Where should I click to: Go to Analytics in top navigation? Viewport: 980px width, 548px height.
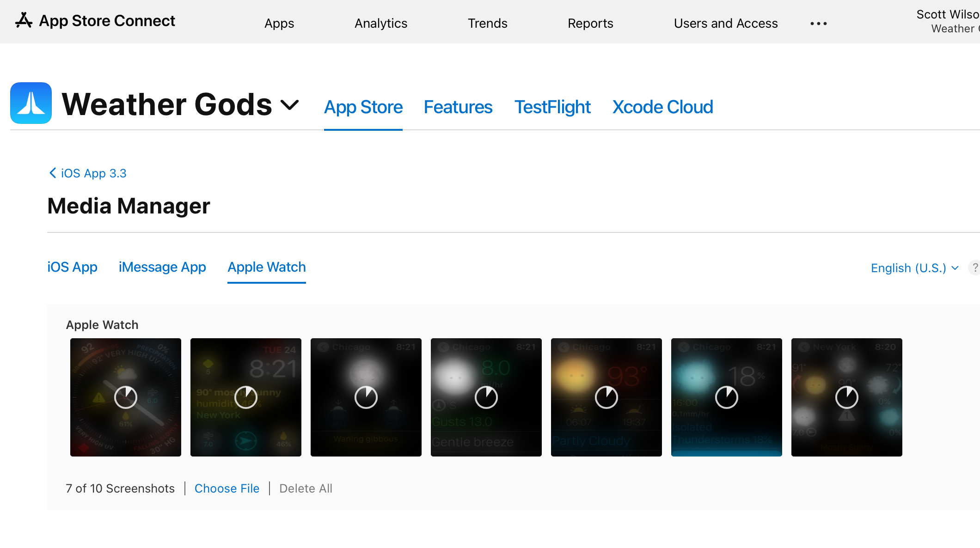point(381,24)
